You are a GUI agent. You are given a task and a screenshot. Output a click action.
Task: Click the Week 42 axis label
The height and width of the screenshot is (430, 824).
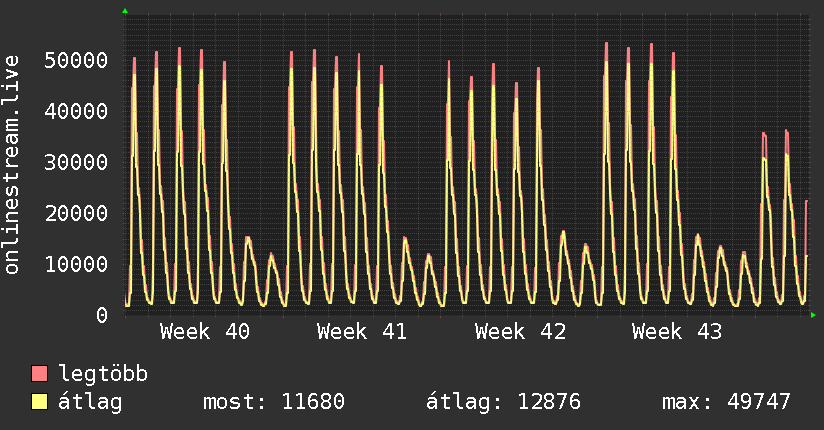coord(520,332)
